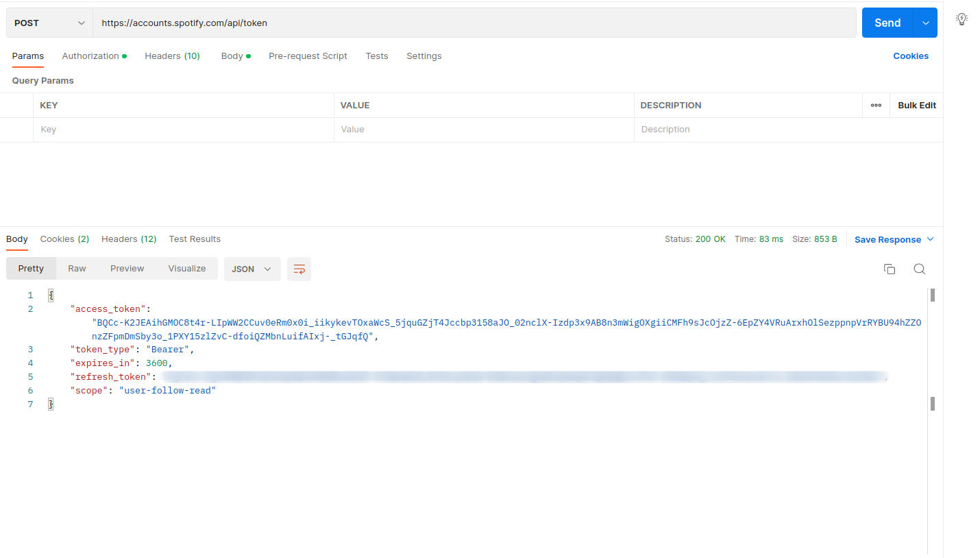Switch to the Authorization tab
The width and height of the screenshot is (980, 558).
(90, 56)
